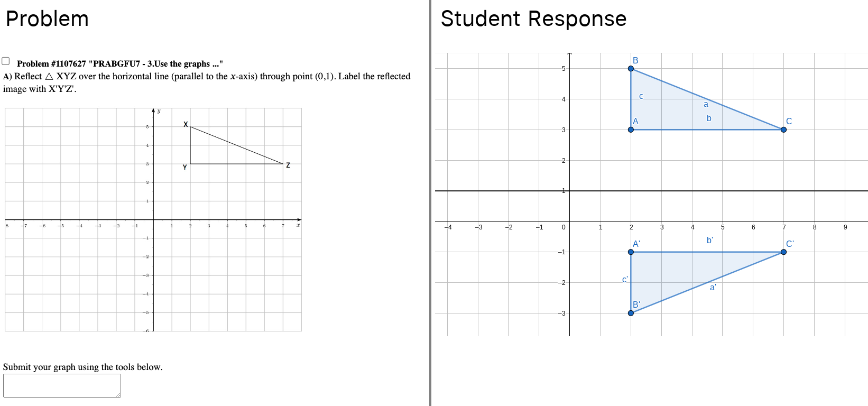The width and height of the screenshot is (868, 406).
Task: Click point B at top of triangle
Action: [x=631, y=69]
